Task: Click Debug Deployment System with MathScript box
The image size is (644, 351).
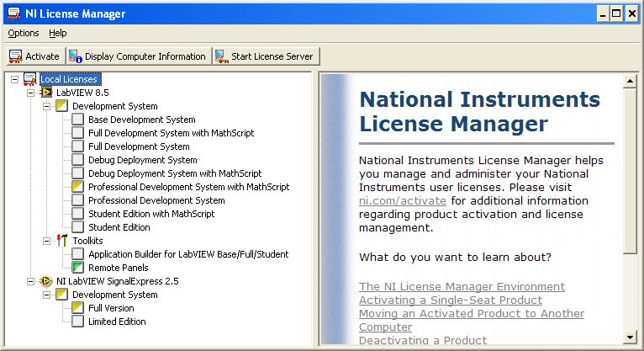Action: (77, 173)
